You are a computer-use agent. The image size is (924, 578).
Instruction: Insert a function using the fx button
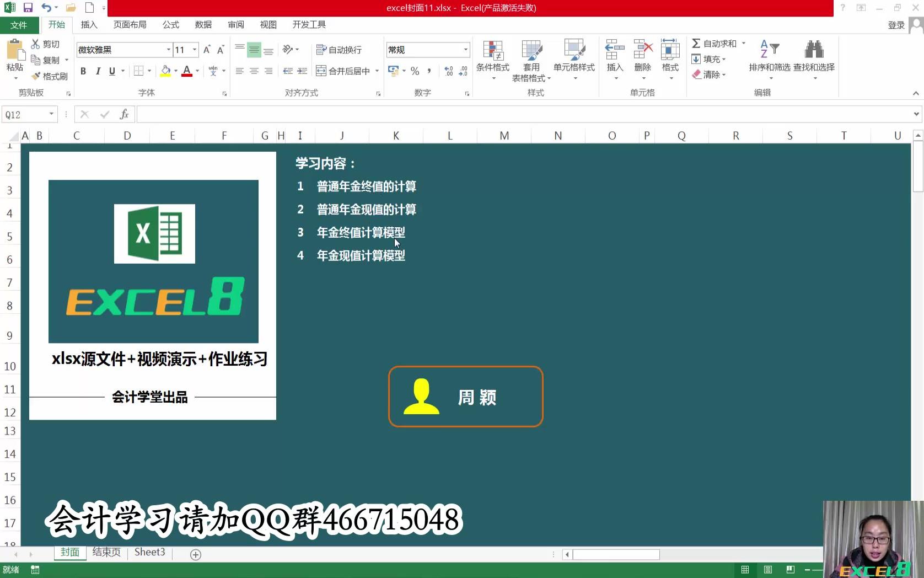(124, 114)
